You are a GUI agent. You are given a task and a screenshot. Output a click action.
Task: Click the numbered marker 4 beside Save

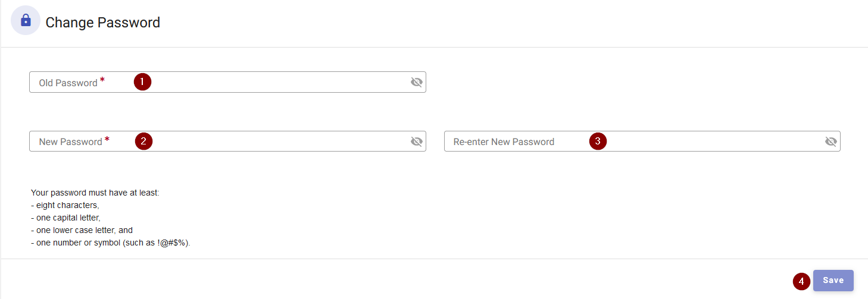click(x=802, y=281)
